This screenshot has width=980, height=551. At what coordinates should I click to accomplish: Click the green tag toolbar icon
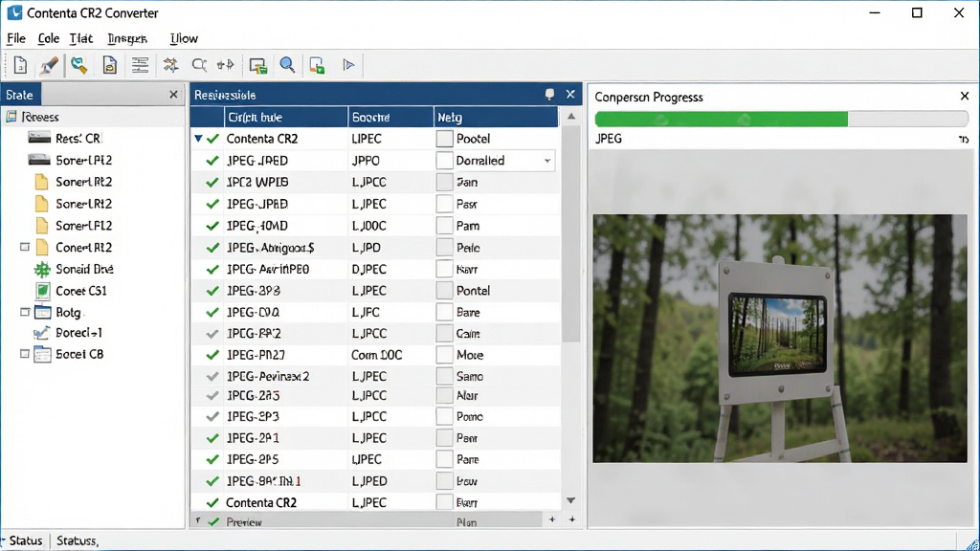click(x=78, y=65)
